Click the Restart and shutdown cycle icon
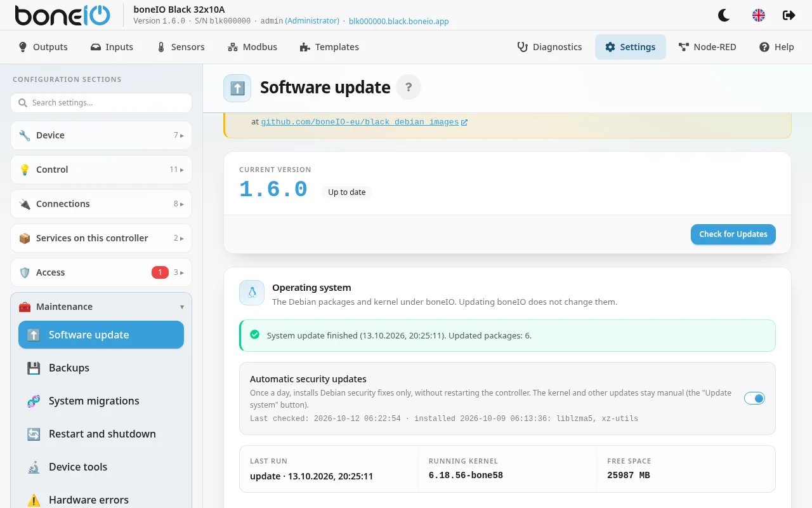Viewport: 812px width, 508px height. coord(34,434)
